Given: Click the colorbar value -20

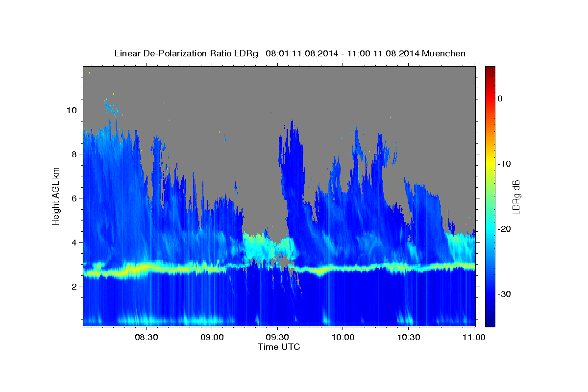Looking at the screenshot, I should click(504, 229).
